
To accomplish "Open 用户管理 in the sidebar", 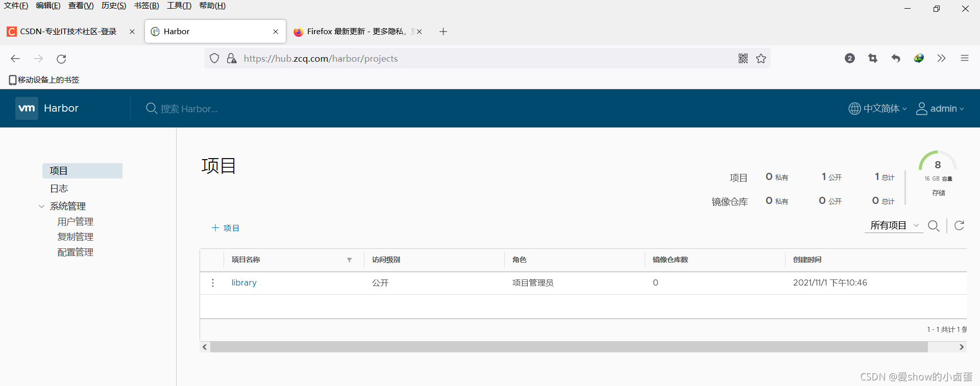I will (x=75, y=222).
